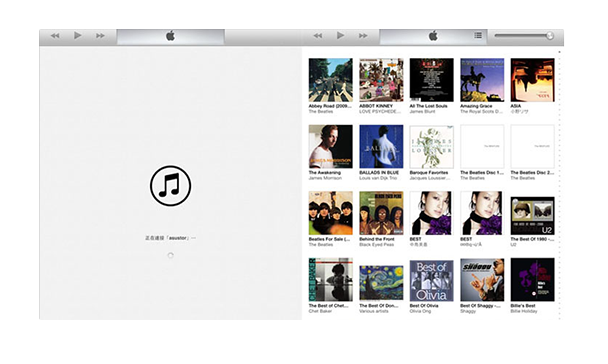608x364 pixels.
Task: Open the Baroque Favorites album cover
Action: [x=432, y=147]
